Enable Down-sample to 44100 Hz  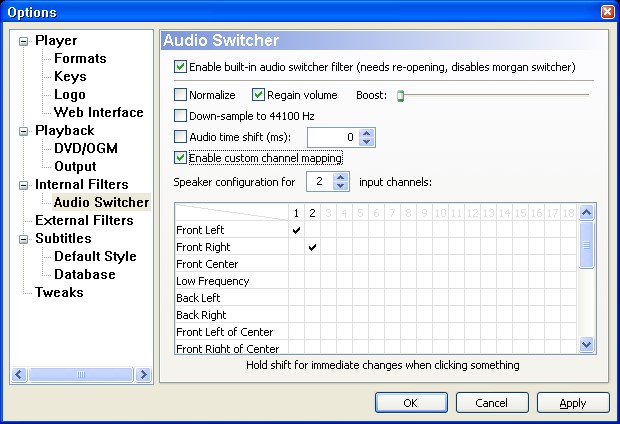click(x=180, y=116)
